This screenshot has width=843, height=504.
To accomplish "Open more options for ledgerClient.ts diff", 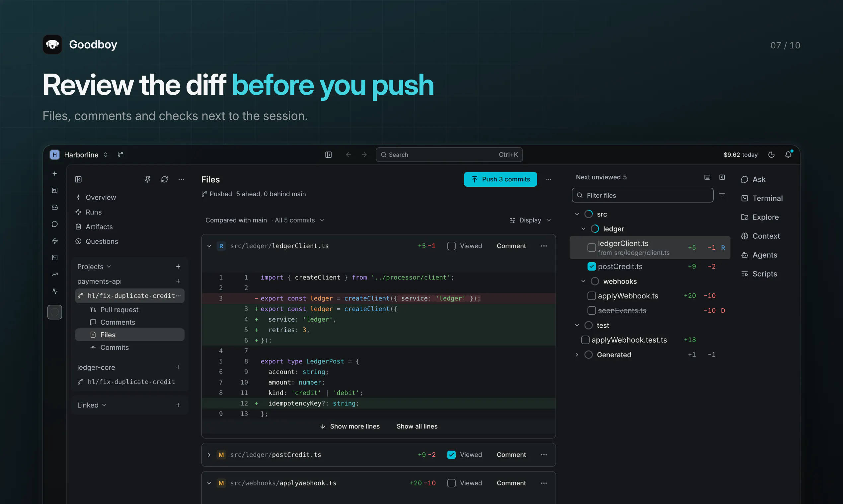I will tap(544, 246).
